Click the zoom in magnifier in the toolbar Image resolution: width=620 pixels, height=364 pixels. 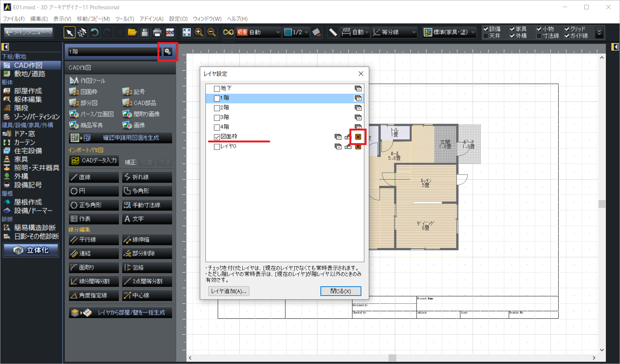[199, 33]
